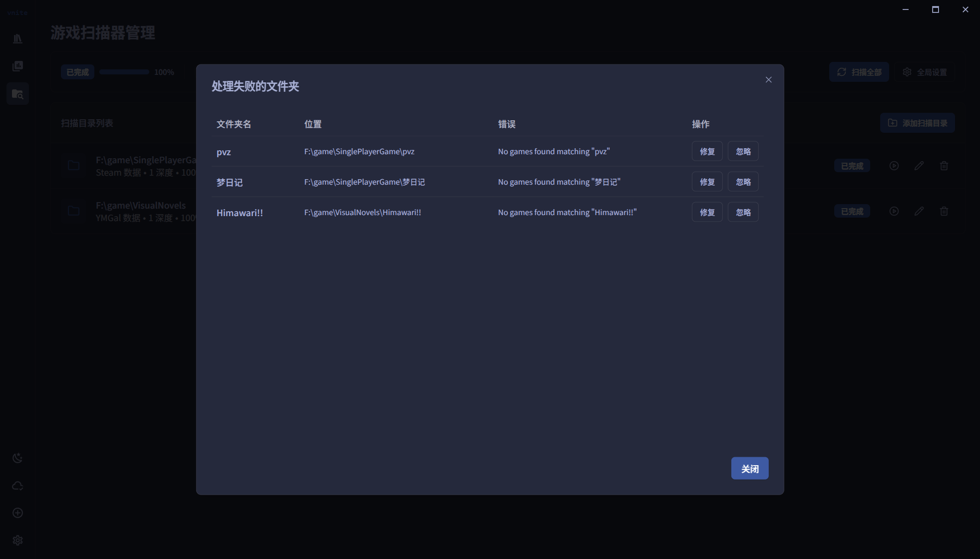Viewport: 980px width, 559px height.
Task: Click 修复 for the 梦日记 folder
Action: [707, 182]
